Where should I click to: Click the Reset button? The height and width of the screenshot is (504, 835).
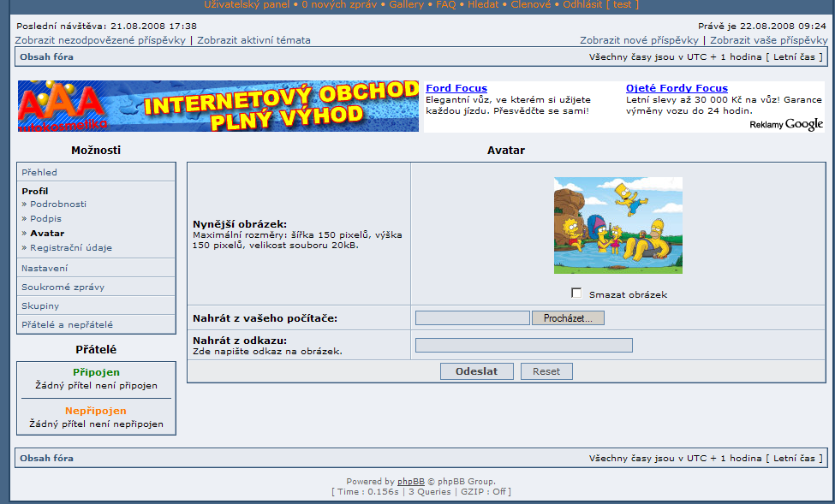pyautogui.click(x=546, y=371)
